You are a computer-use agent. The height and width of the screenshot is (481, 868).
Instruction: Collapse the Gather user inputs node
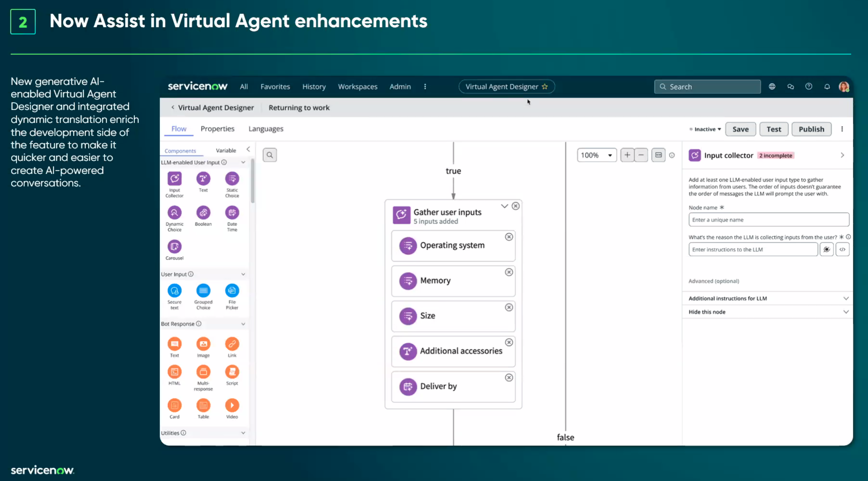coord(504,206)
